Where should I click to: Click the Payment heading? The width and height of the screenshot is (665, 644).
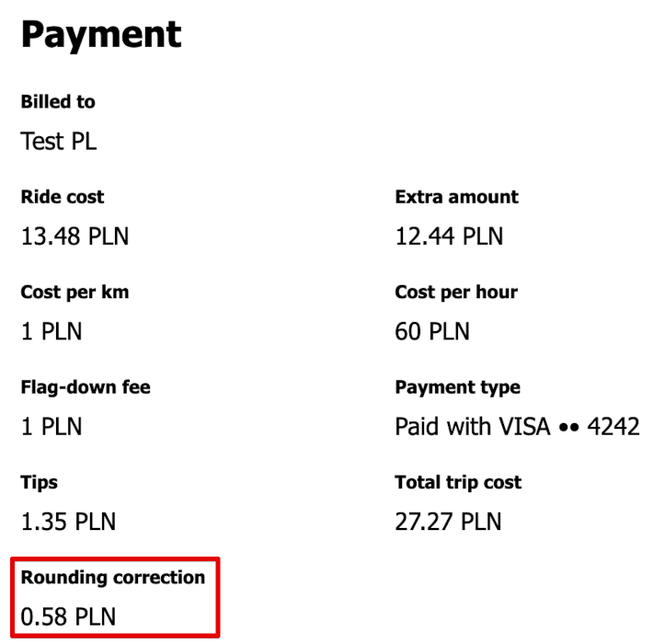point(101,35)
